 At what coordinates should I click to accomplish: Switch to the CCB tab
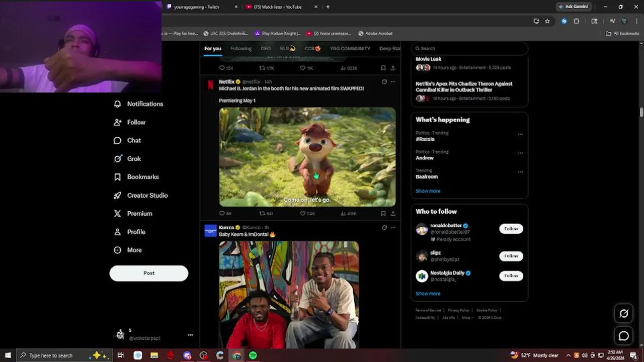(x=312, y=48)
